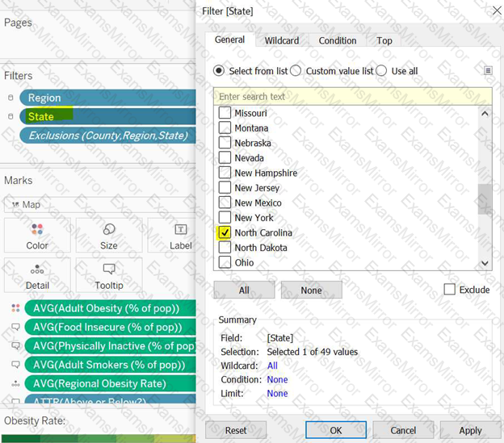504x443 pixels.
Task: Click context icon left of State filter
Action: (10, 116)
